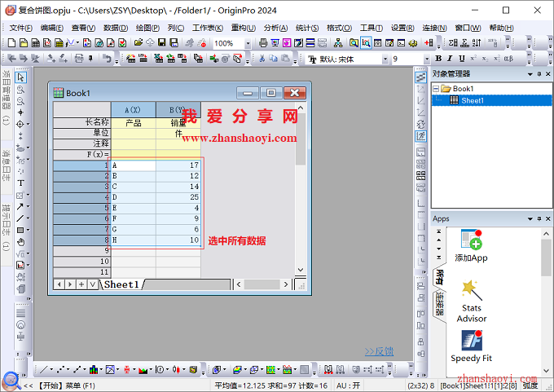The height and width of the screenshot is (392, 554).
Task: Pin the Object Manager panel
Action: click(x=539, y=74)
